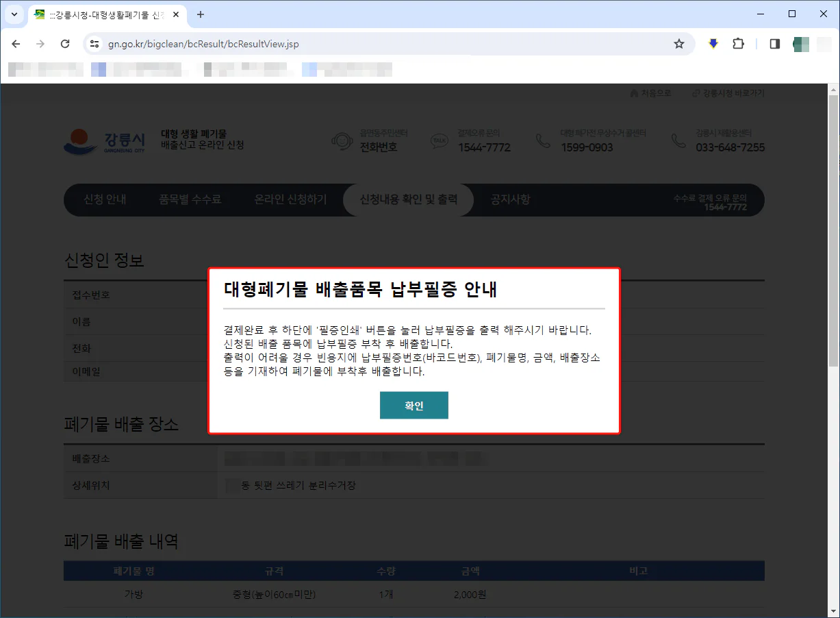The image size is (840, 618).
Task: Click the 강릉시 logo
Action: (x=104, y=142)
